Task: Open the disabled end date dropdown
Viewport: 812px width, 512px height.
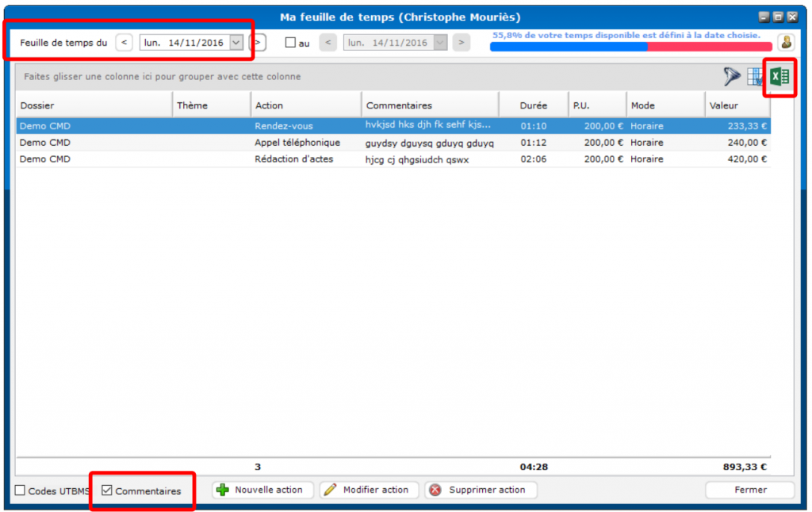Action: [441, 43]
